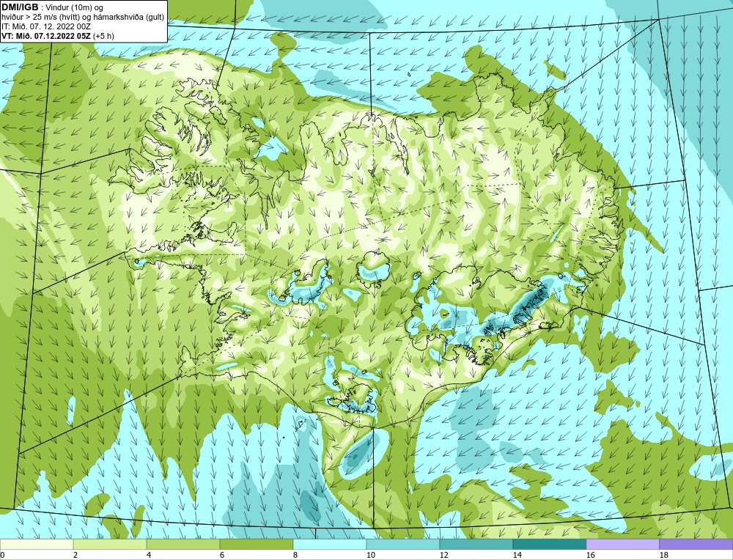This screenshot has width=733, height=560.
Task: Click the scale value '6'
Action: 221,555
